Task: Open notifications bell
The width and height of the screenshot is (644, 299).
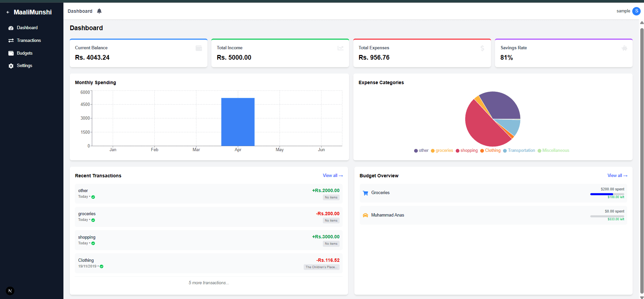Action: pos(99,11)
